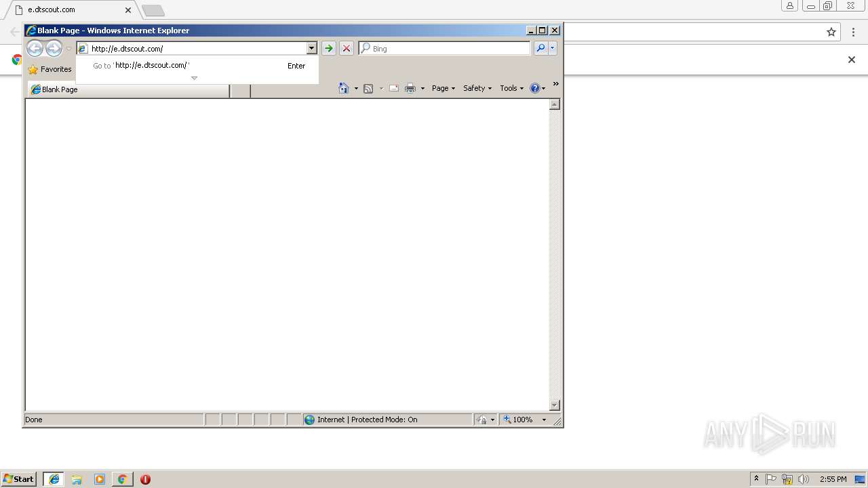Click Internet Protected Mode status zone

(387, 420)
